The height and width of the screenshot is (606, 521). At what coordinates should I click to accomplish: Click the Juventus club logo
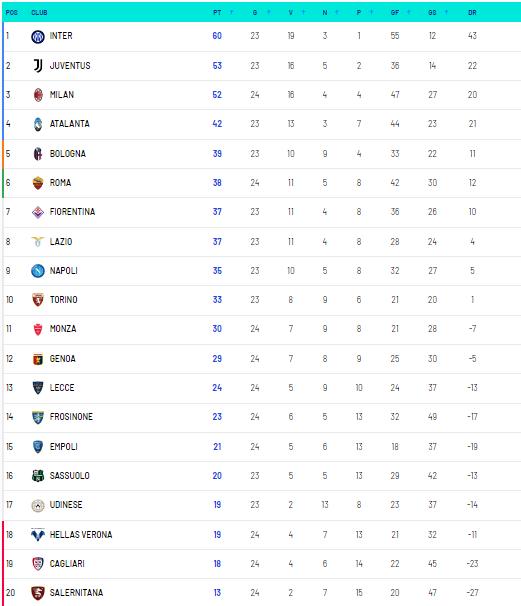37,66
